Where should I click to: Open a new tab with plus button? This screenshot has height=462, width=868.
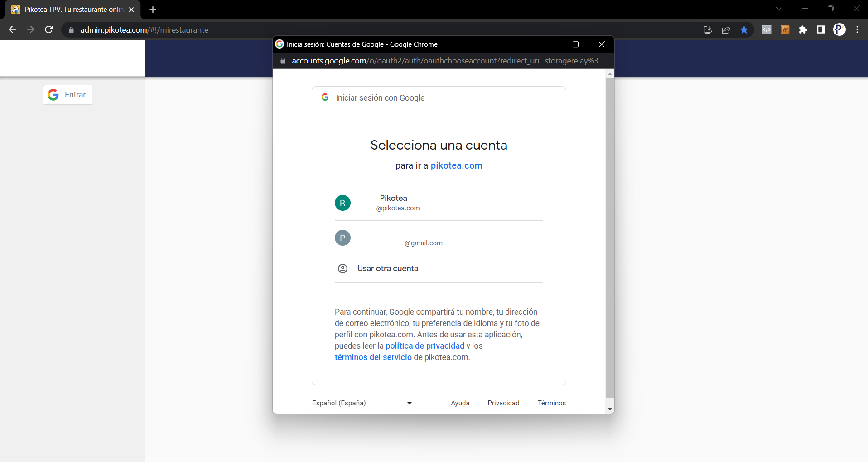153,10
